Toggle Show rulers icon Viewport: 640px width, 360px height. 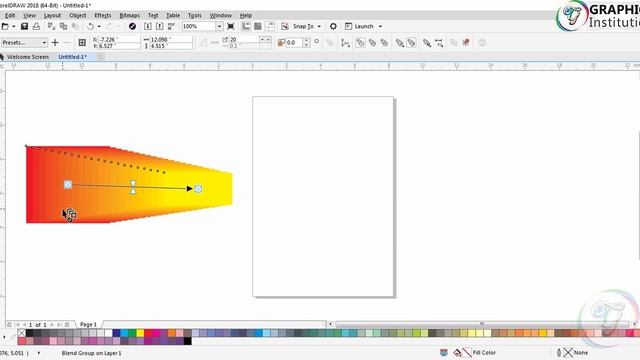pos(246,26)
